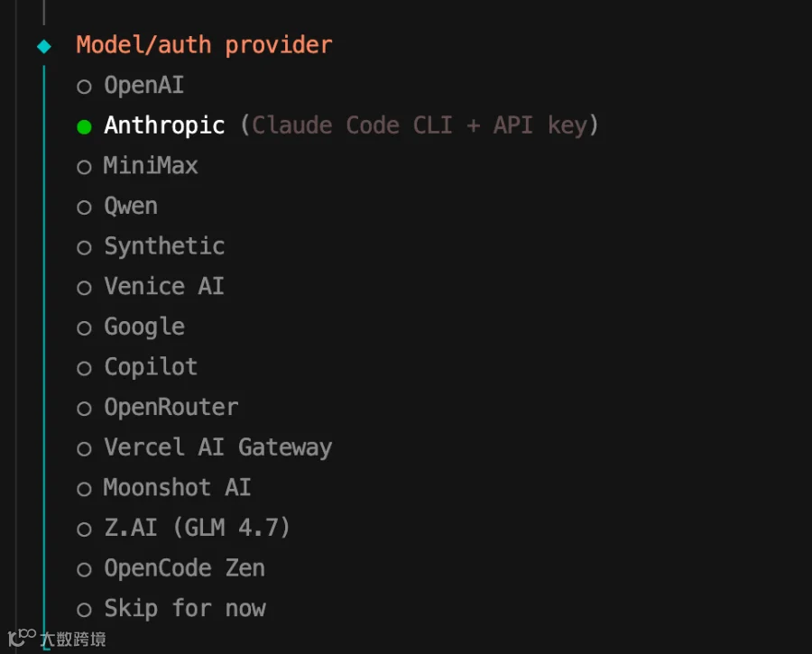Screen dimensions: 812x654
Task: Click the Model/auth provider heading
Action: pyautogui.click(x=204, y=45)
